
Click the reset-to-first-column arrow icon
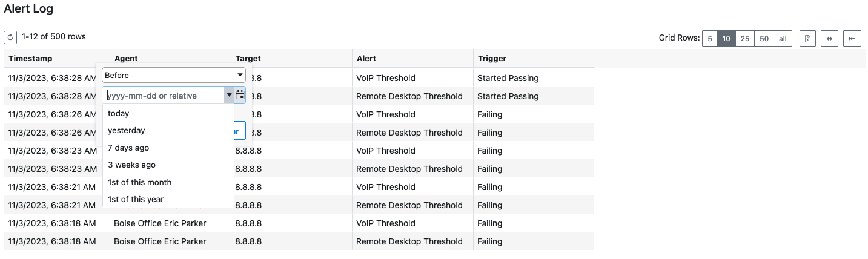852,39
